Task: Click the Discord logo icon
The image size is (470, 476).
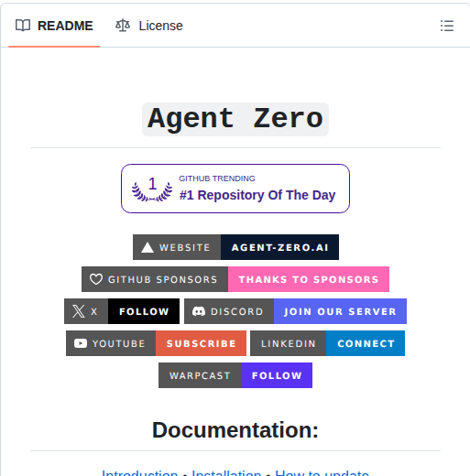Action: coord(199,311)
